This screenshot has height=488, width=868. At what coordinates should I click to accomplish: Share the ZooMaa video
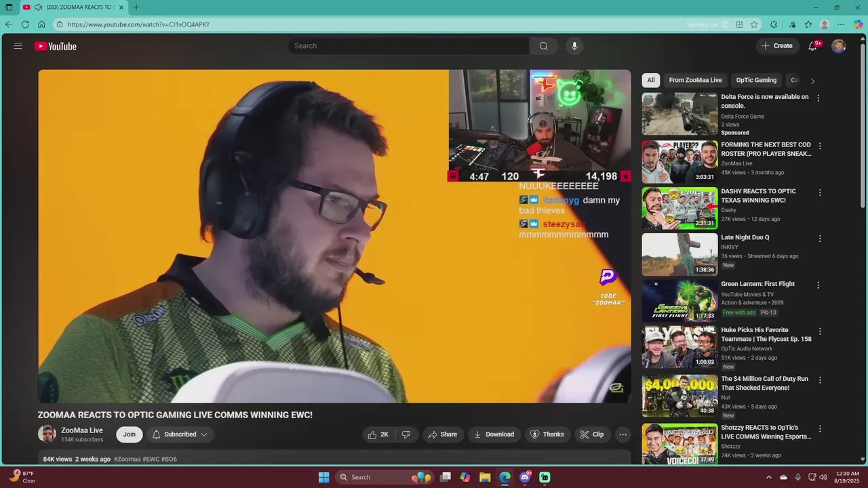[x=442, y=434]
